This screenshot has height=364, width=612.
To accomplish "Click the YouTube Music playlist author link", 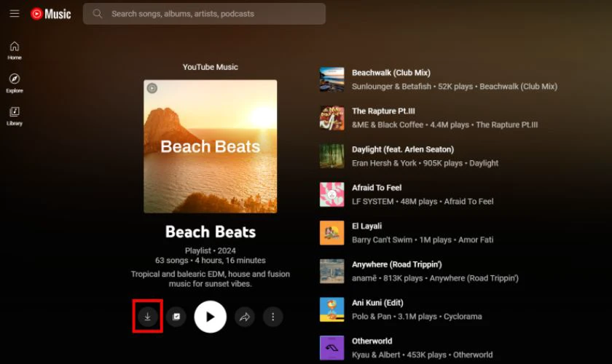I will pos(211,67).
